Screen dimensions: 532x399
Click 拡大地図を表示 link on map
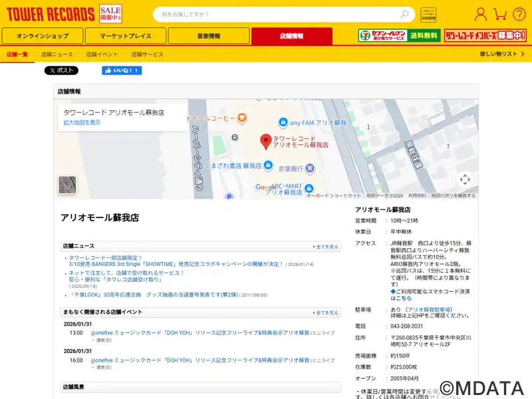click(82, 122)
